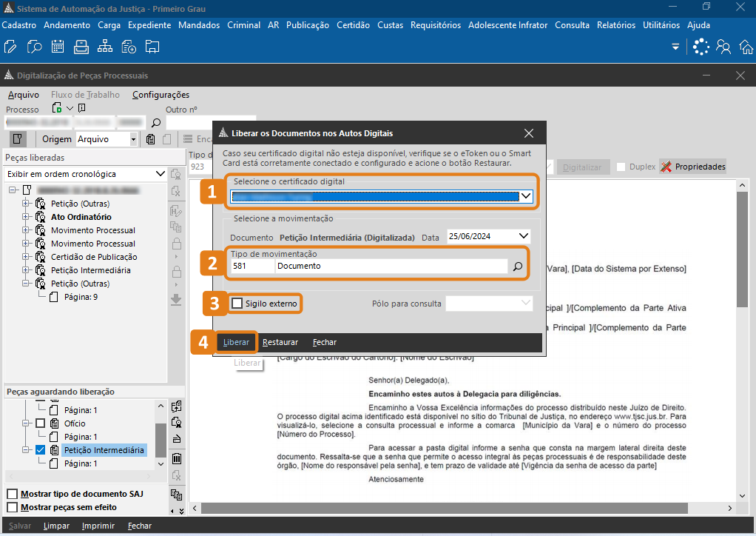Open the search speech-bubble toolbar icon
This screenshot has height=536, width=756.
tap(34, 47)
